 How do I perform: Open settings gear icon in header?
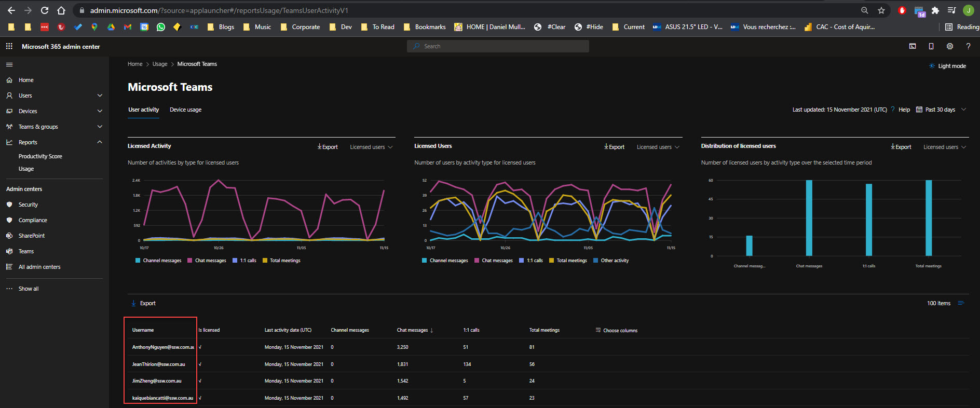[949, 46]
